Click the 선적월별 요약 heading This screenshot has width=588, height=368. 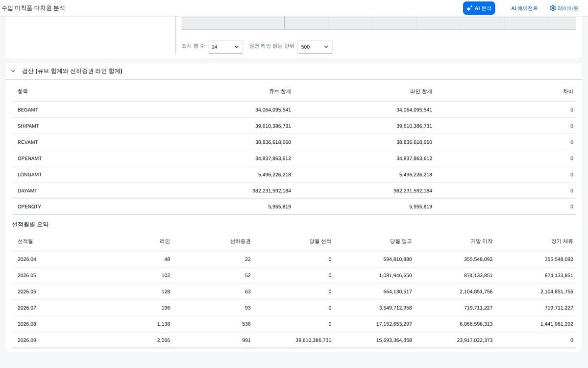point(30,225)
